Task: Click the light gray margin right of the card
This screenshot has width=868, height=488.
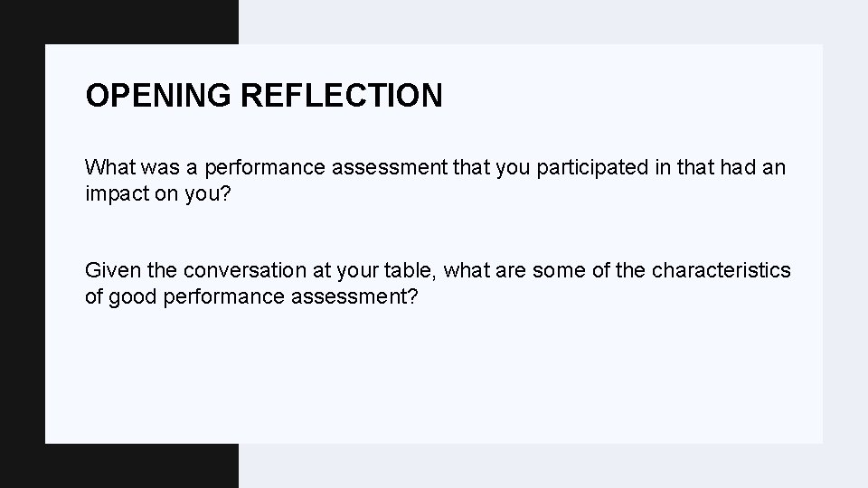Action: coord(845,244)
